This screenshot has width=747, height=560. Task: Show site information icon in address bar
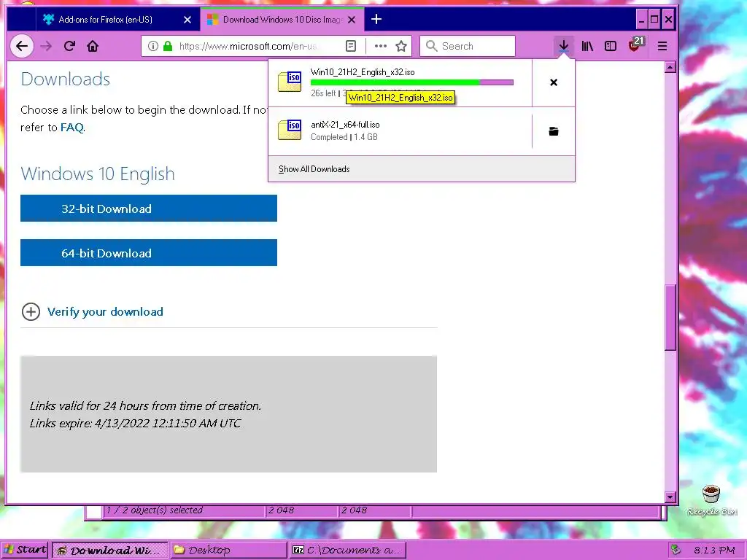click(x=153, y=46)
